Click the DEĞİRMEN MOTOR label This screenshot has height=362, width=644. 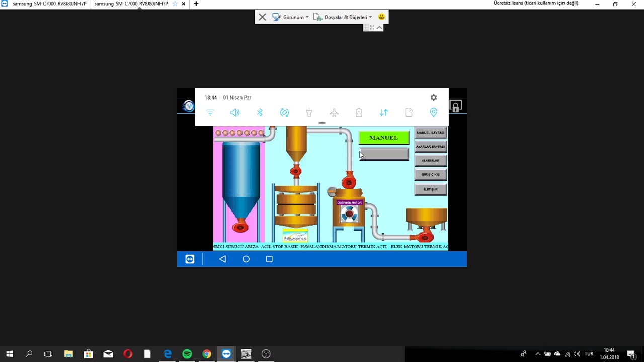pos(350,203)
